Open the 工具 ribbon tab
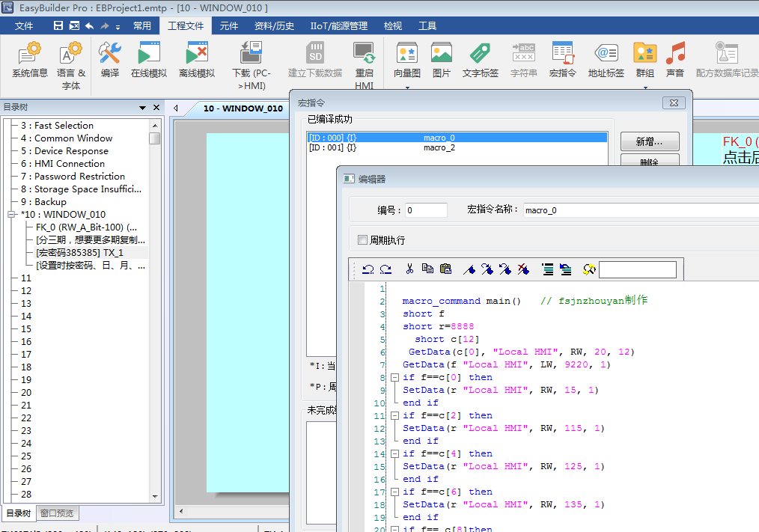This screenshot has height=532, width=759. coord(427,25)
